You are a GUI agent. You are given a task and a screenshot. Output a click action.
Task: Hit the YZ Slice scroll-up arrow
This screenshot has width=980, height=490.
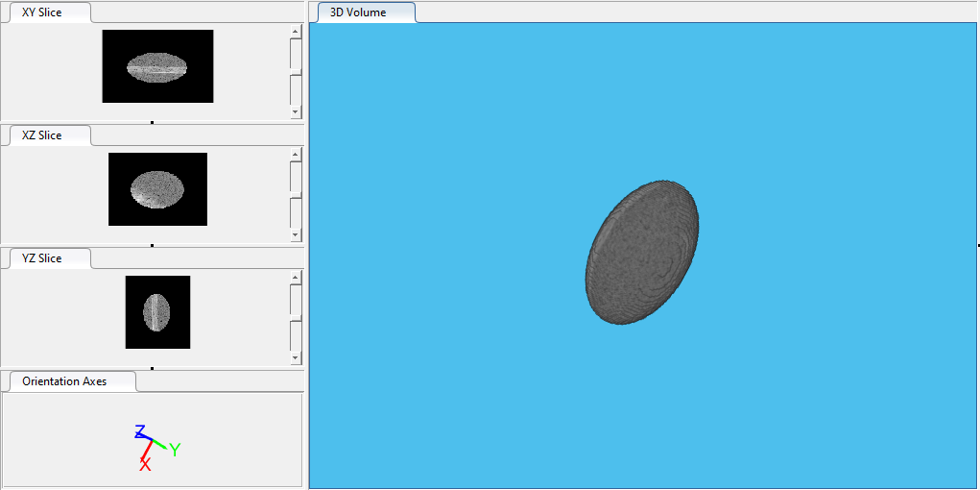pyautogui.click(x=296, y=278)
